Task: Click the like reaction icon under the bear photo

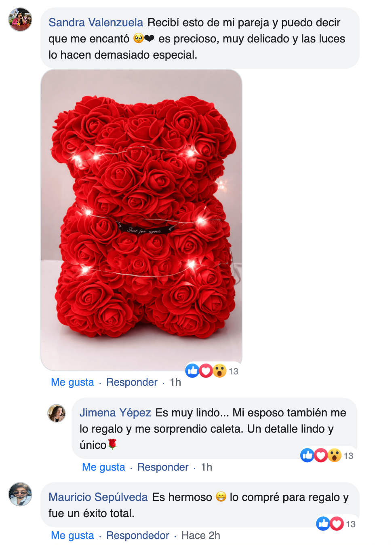Action: [192, 370]
